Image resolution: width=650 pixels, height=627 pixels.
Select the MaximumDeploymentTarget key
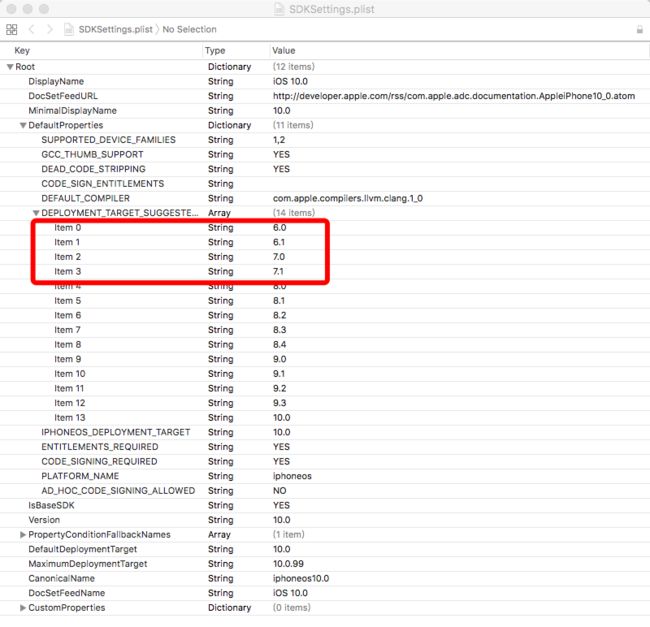(x=88, y=564)
